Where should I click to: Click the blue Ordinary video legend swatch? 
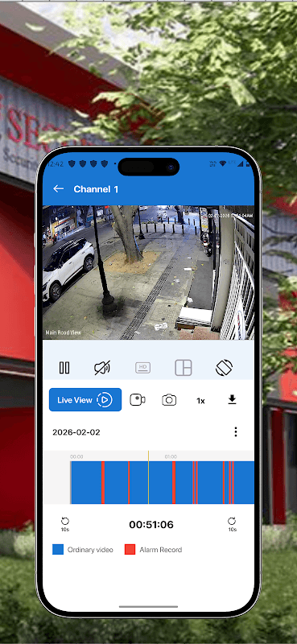[58, 550]
